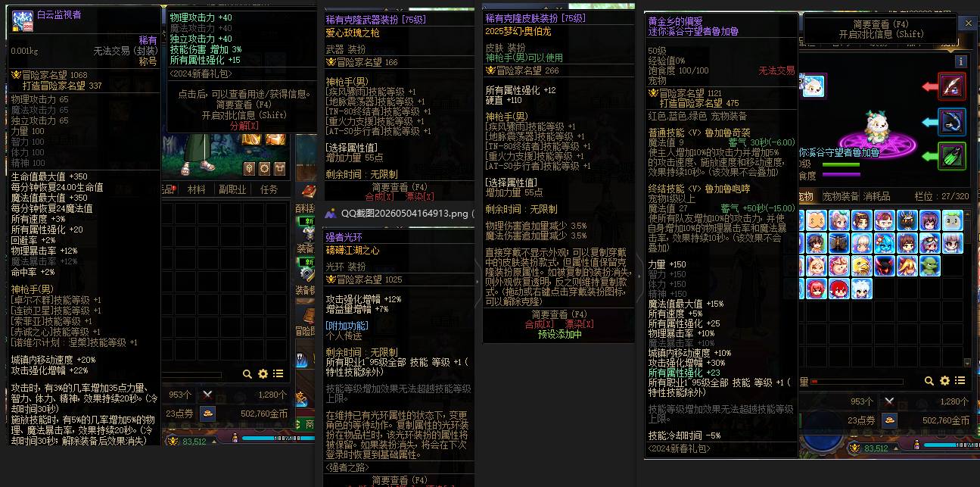Click the 502,760金币 amount in right inventory
This screenshot has height=487, width=980.
945,420
